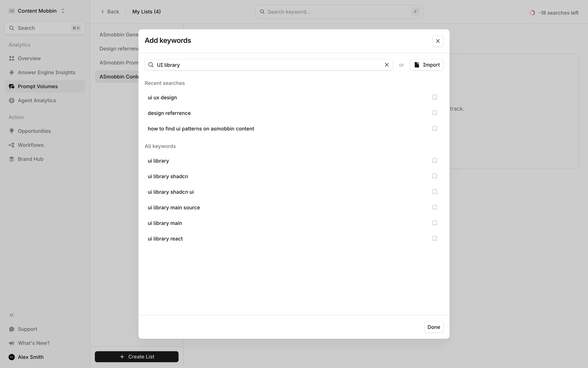Click the searches left progress ring
Image resolution: width=588 pixels, height=368 pixels.
pyautogui.click(x=532, y=13)
